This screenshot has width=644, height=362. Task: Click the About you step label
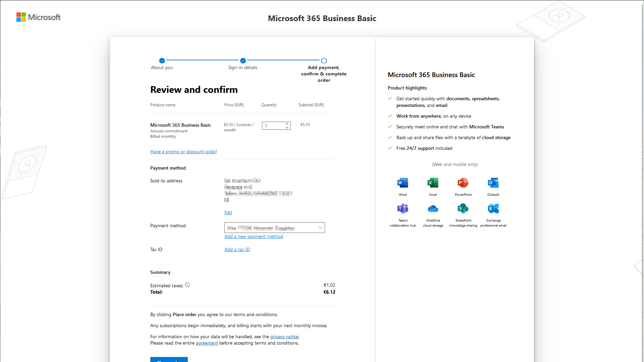[x=162, y=67]
